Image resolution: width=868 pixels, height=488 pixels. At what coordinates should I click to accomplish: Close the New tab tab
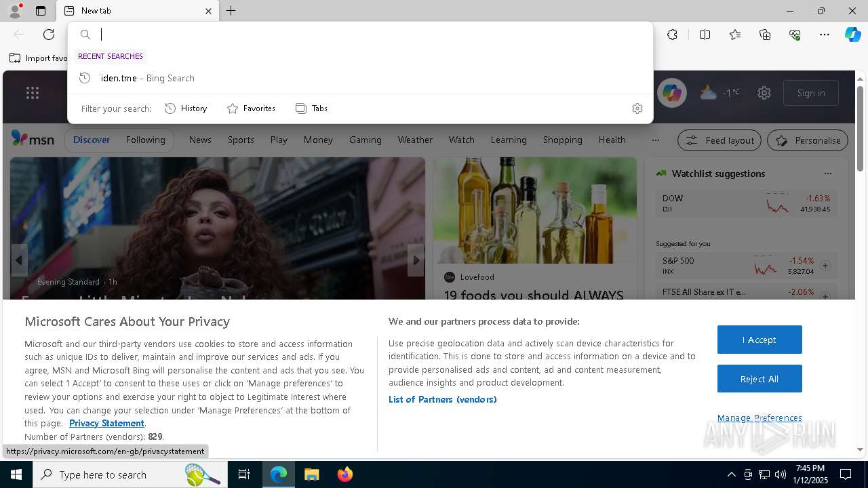[x=208, y=11]
